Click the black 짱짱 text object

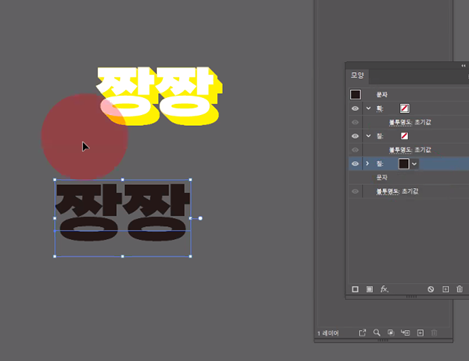122,212
